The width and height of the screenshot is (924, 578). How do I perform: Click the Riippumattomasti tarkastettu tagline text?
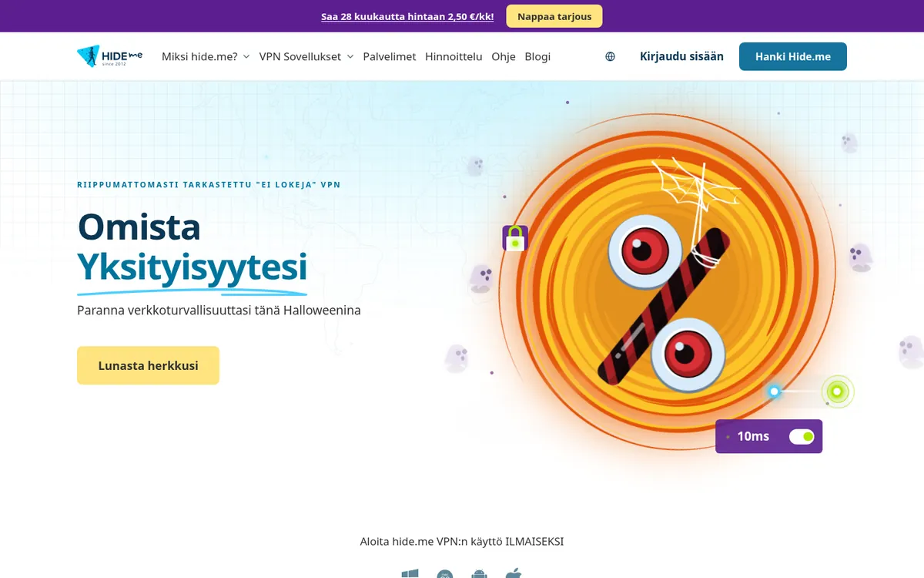(x=209, y=185)
